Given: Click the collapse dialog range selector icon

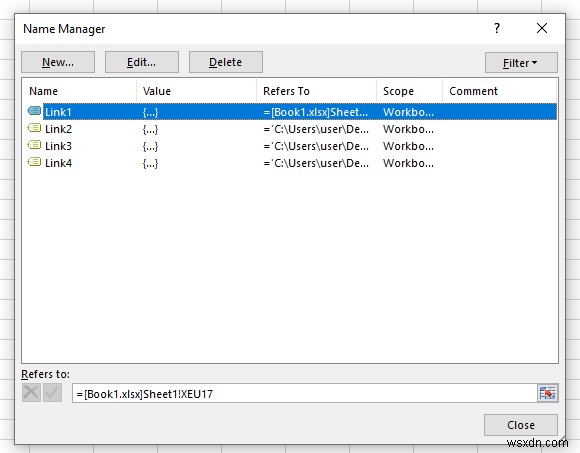Looking at the screenshot, I should point(547,393).
